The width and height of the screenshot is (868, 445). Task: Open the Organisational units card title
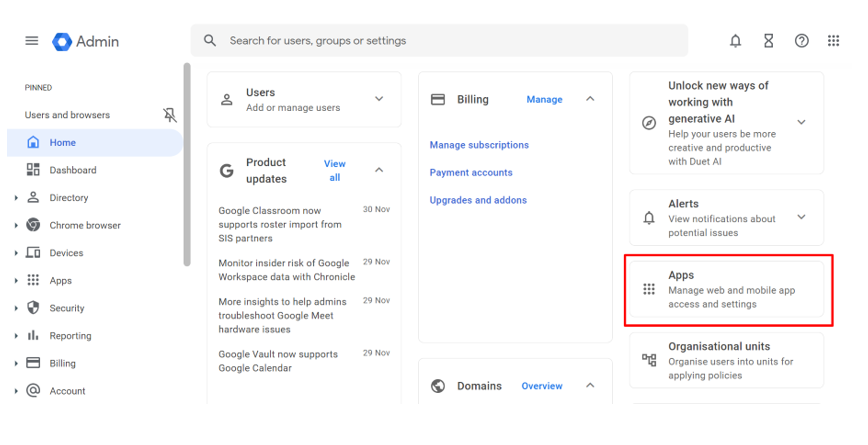tap(719, 346)
